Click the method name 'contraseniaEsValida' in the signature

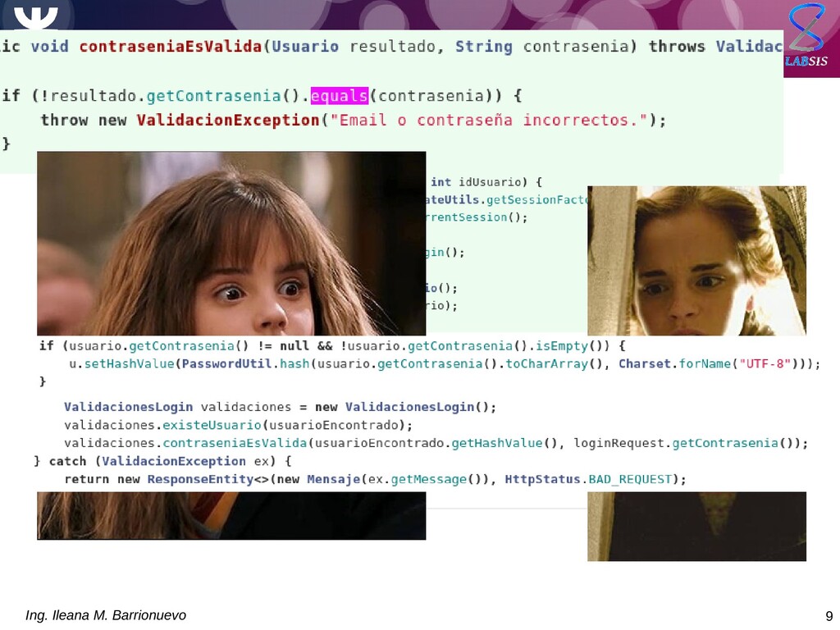point(171,47)
